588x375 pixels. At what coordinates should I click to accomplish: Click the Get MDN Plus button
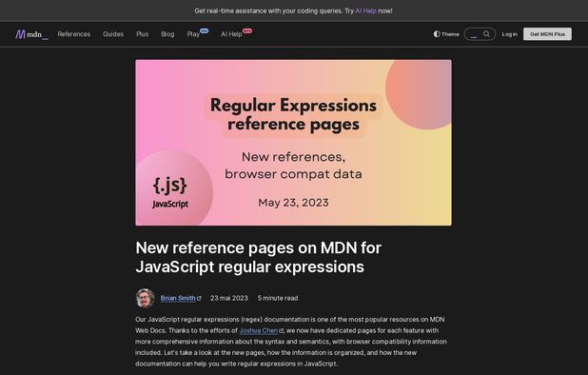coord(547,34)
